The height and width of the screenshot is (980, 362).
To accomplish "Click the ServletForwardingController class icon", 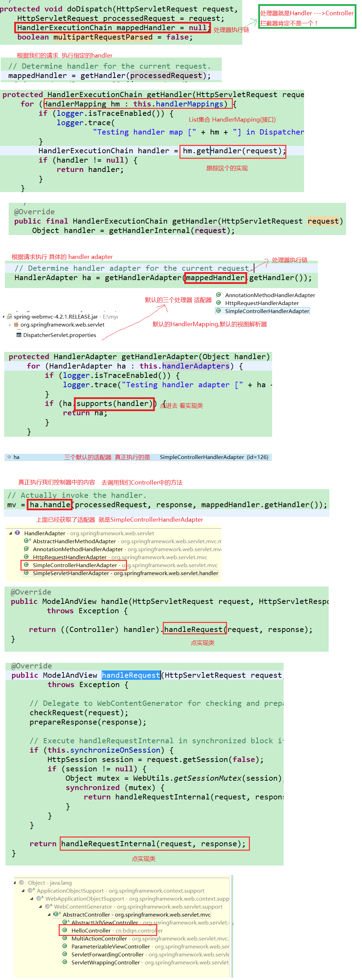I will 65,954.
